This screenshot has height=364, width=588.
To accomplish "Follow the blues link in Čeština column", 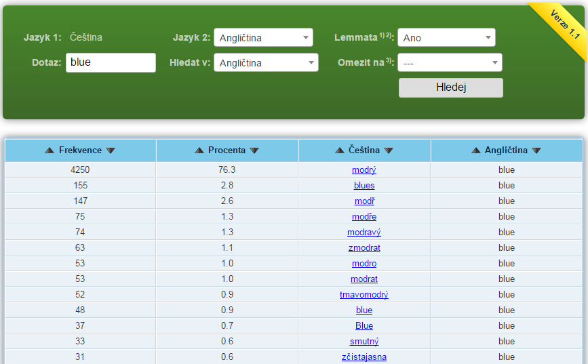I will [x=364, y=186].
